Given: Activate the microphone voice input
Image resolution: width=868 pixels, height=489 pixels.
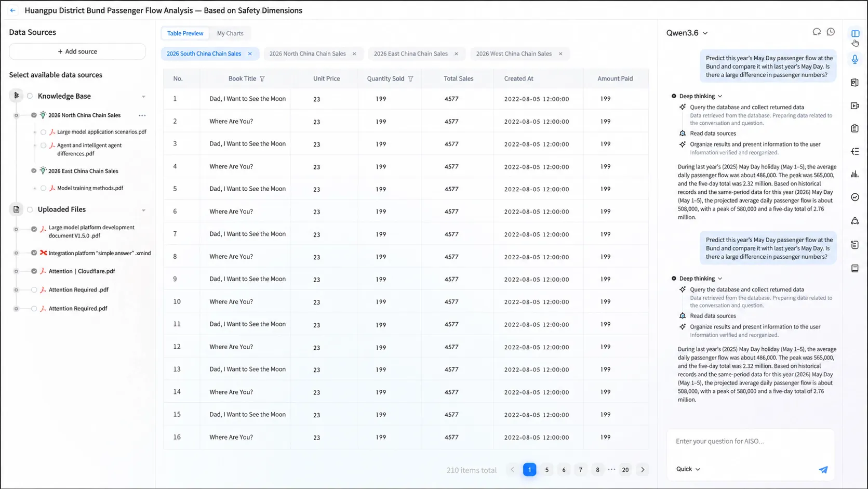Looking at the screenshot, I should tap(854, 59).
